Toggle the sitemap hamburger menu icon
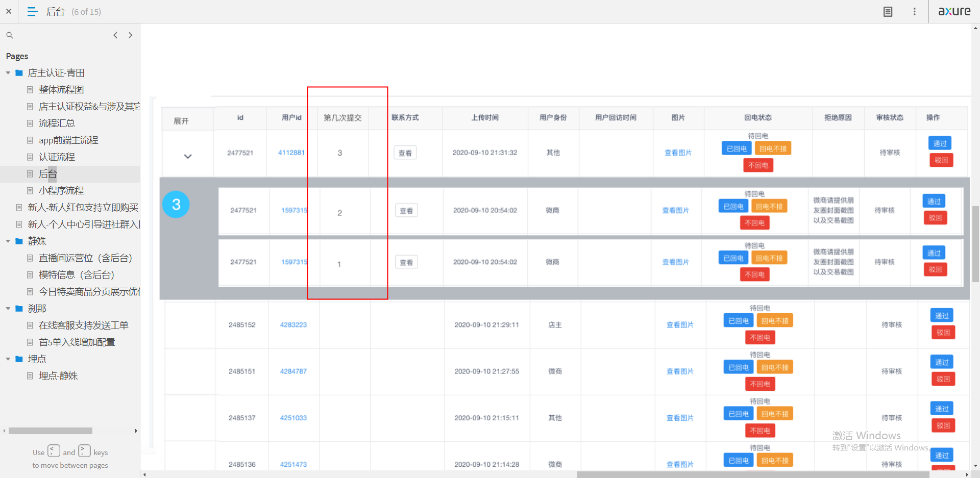Screen dimensions: 980x478 tap(32, 11)
